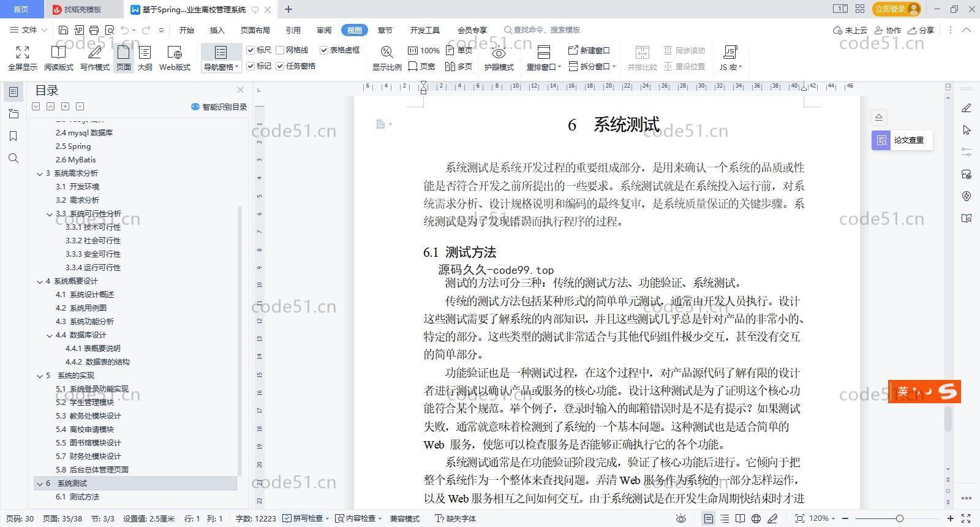Click 新建窗口 new window
The image size is (980, 527).
pos(589,50)
